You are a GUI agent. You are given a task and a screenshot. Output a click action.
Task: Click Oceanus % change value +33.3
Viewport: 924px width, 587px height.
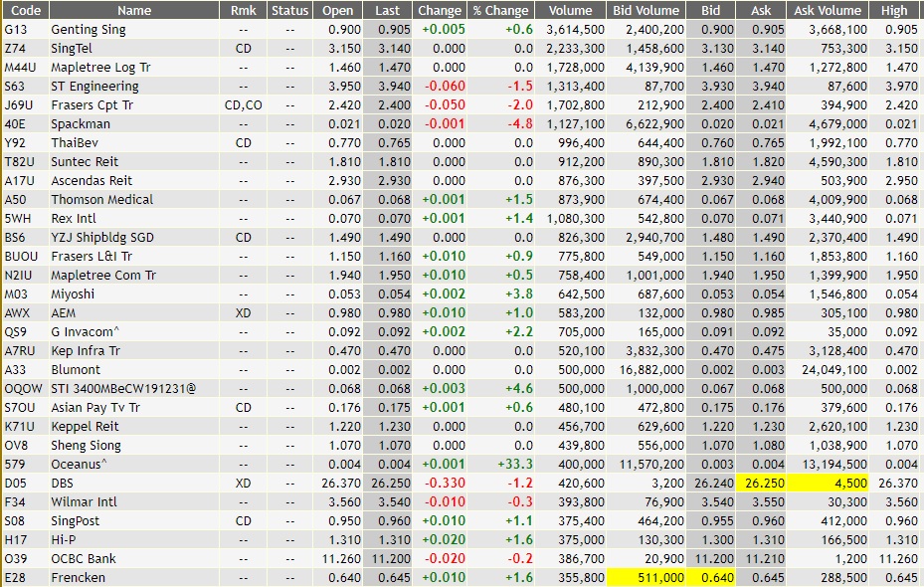[x=515, y=465]
